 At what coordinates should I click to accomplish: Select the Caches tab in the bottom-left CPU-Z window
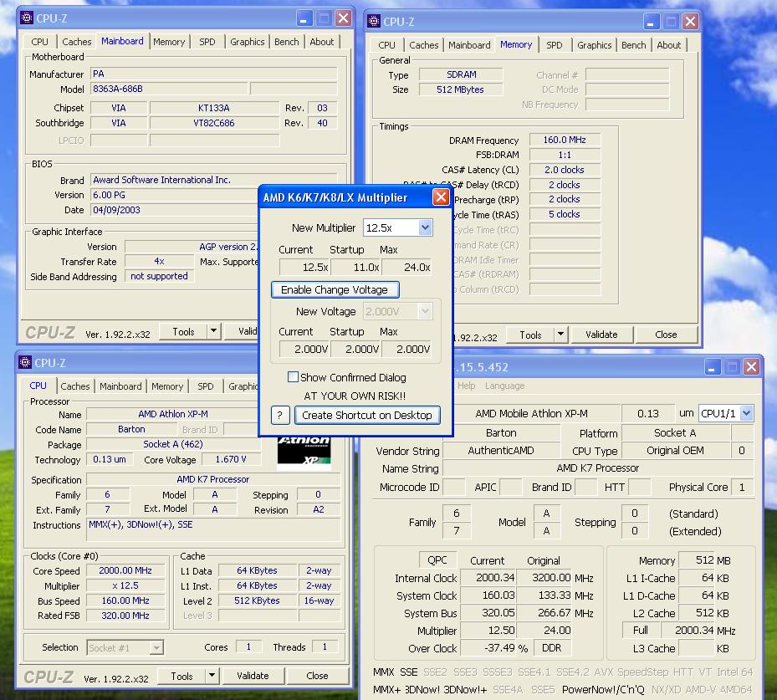[75, 386]
